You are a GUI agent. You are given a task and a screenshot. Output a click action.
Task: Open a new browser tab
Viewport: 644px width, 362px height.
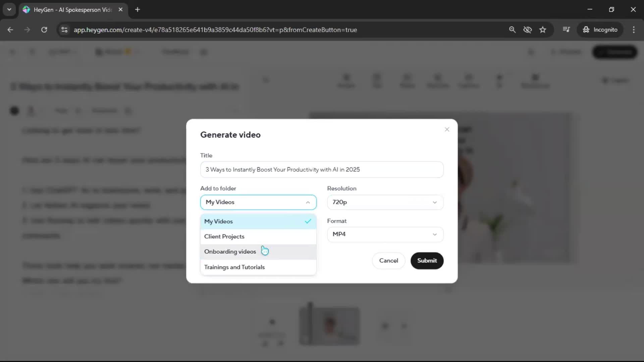tap(138, 9)
